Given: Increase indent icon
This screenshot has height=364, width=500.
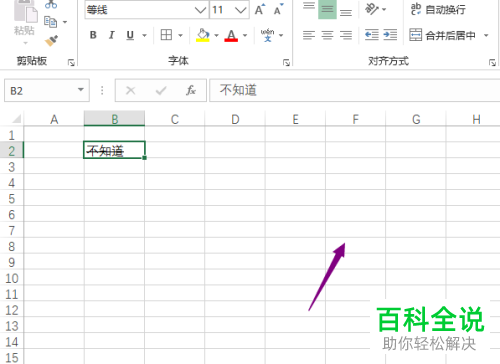Looking at the screenshot, I should [x=390, y=35].
